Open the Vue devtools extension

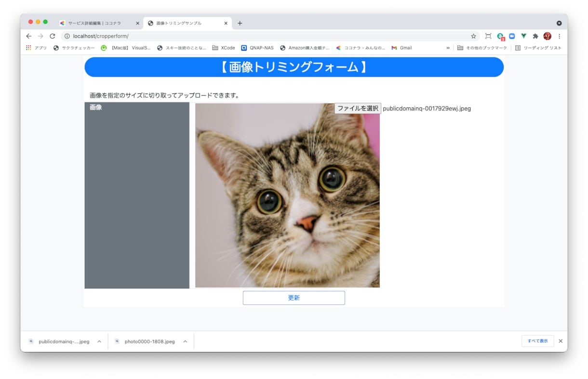tap(523, 36)
